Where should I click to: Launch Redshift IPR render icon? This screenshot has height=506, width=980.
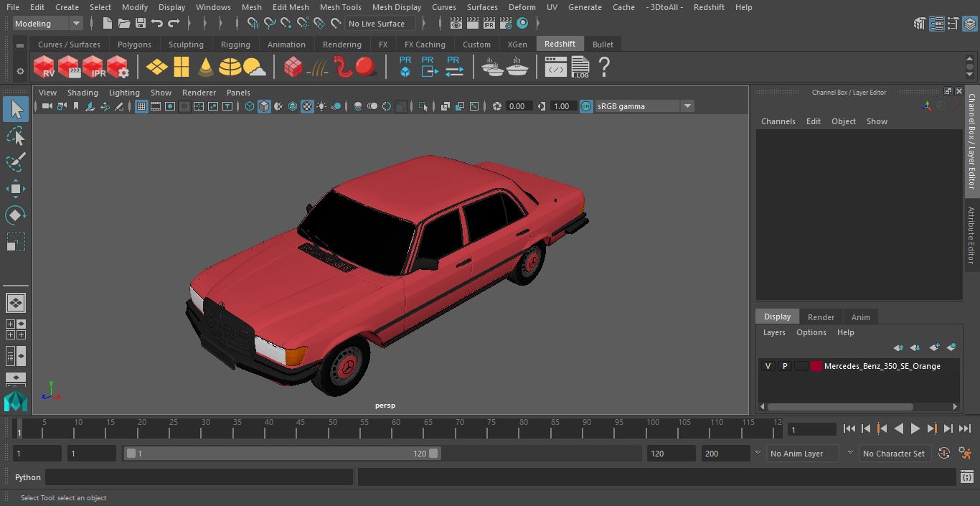pos(93,67)
